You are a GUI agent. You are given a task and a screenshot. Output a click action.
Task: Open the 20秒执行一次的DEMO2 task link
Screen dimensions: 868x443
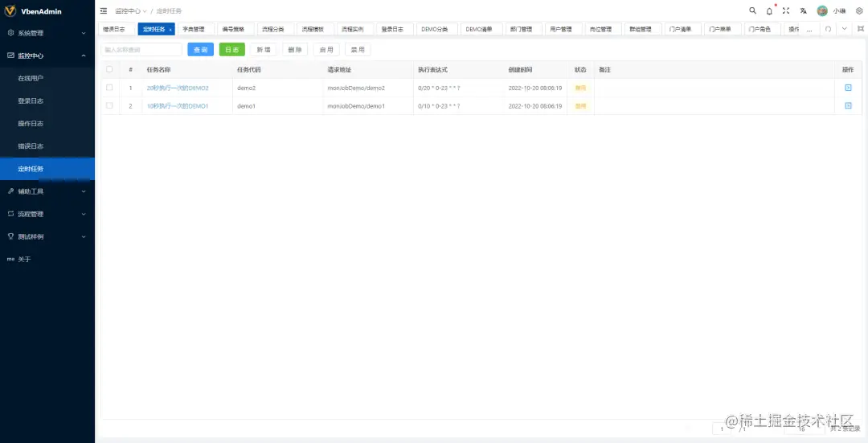[178, 88]
